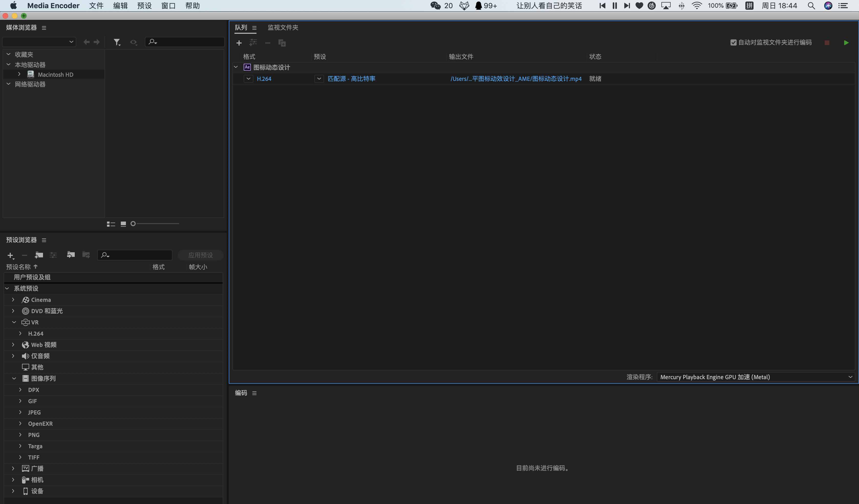Go forward in Media Browser navigation

97,42
